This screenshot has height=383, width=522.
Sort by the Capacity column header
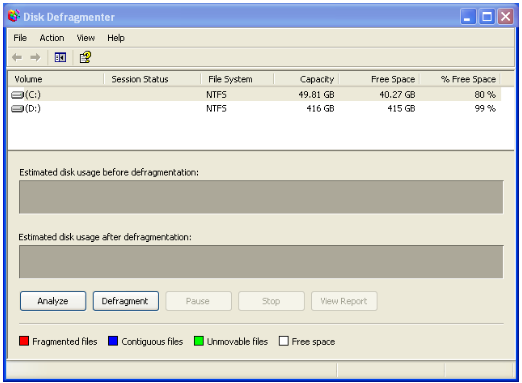(x=306, y=79)
